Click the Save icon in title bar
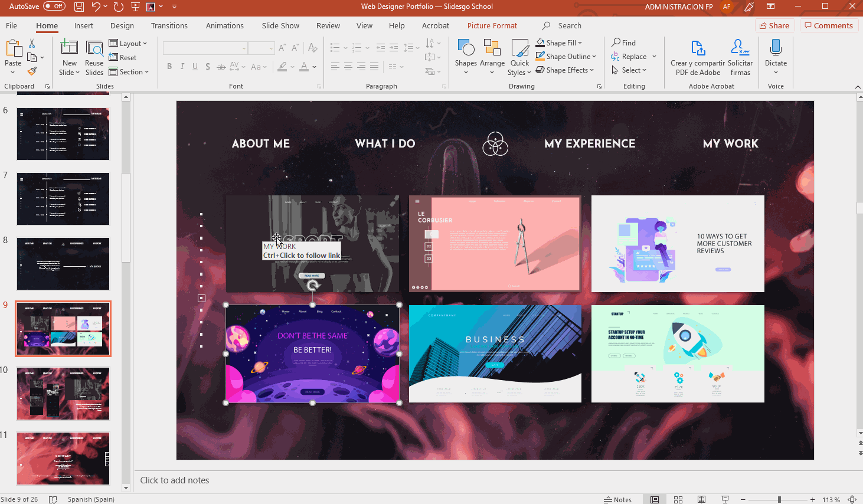 (x=79, y=6)
